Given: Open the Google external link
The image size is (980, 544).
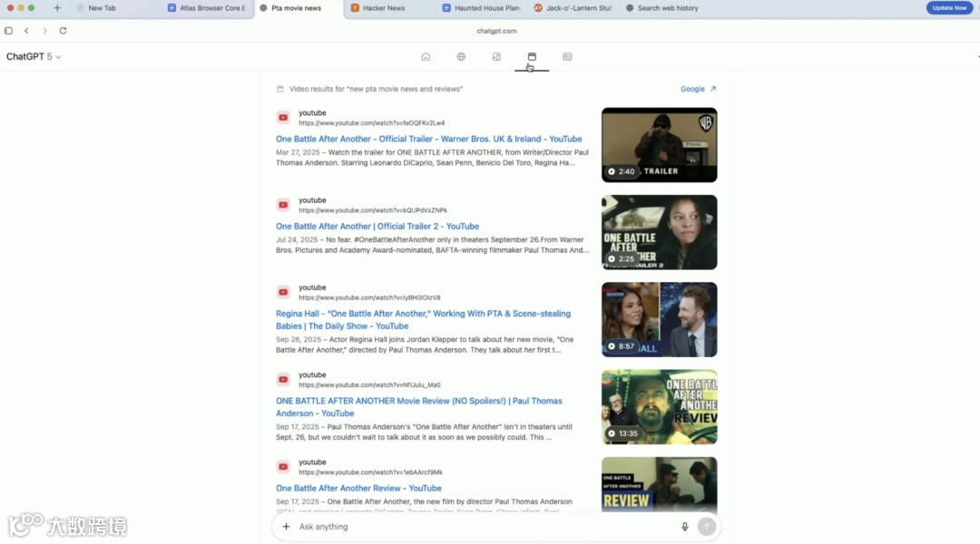Looking at the screenshot, I should [x=698, y=90].
